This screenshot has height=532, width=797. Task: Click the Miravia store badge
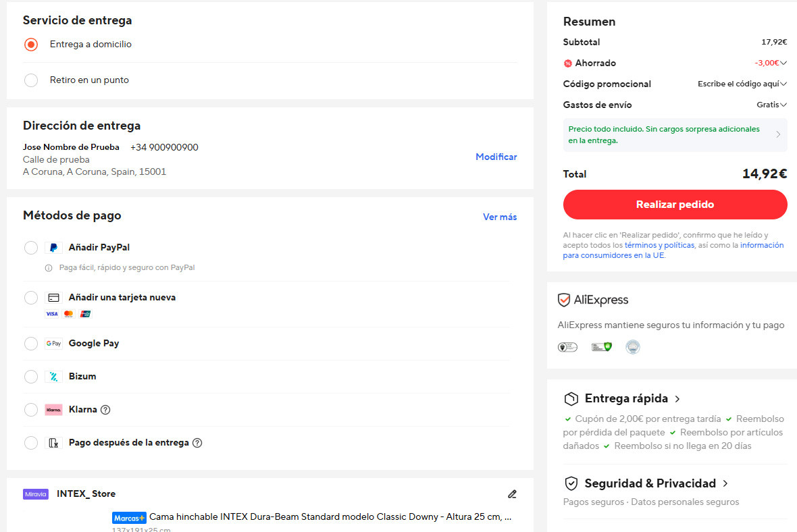(x=36, y=494)
